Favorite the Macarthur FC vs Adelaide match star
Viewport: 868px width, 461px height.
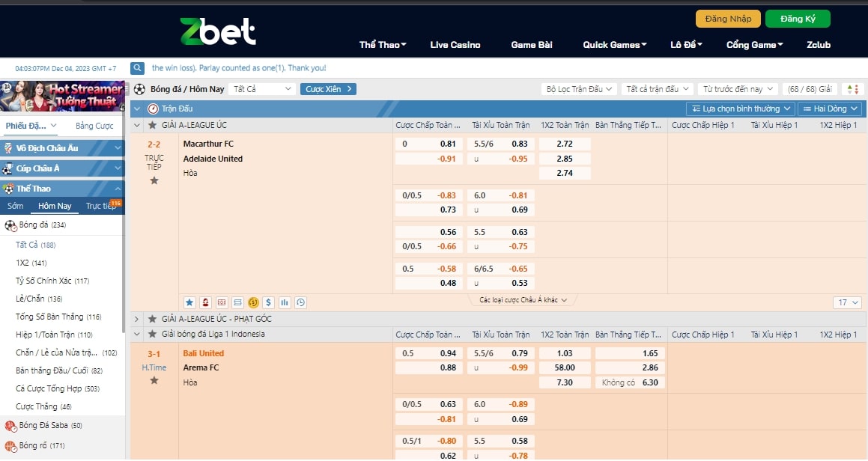(x=154, y=180)
